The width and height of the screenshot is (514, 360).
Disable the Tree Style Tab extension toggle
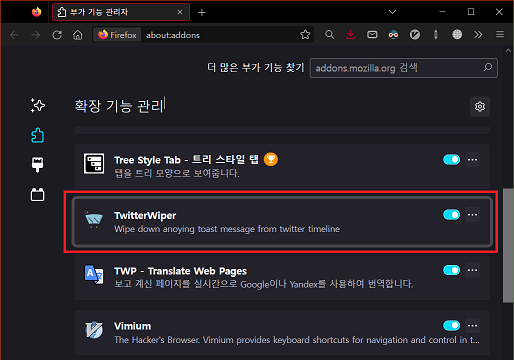point(452,159)
